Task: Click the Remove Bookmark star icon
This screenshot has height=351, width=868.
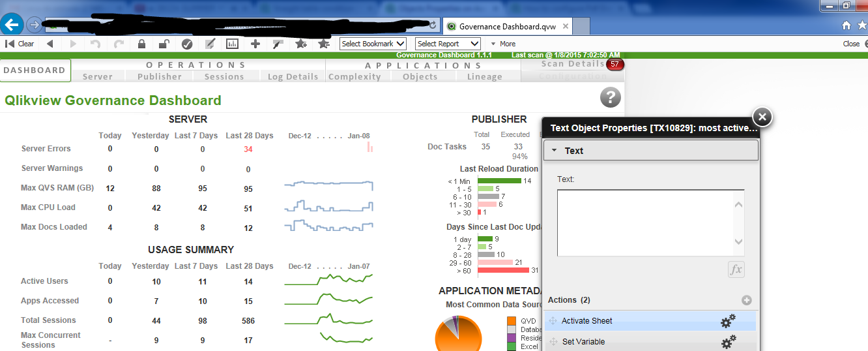Action: tap(323, 44)
